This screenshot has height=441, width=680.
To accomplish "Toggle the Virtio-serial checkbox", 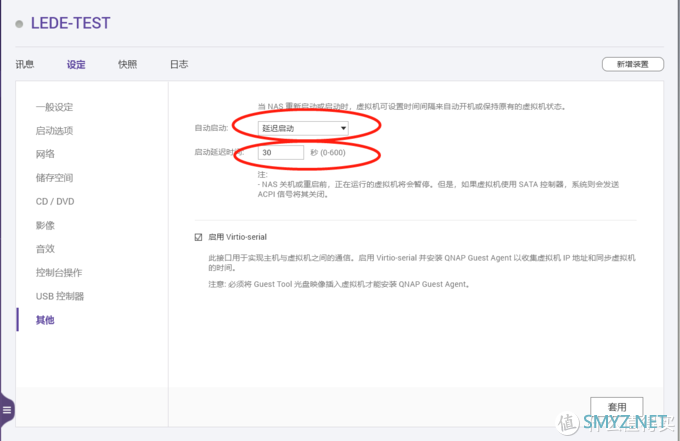I will click(198, 237).
